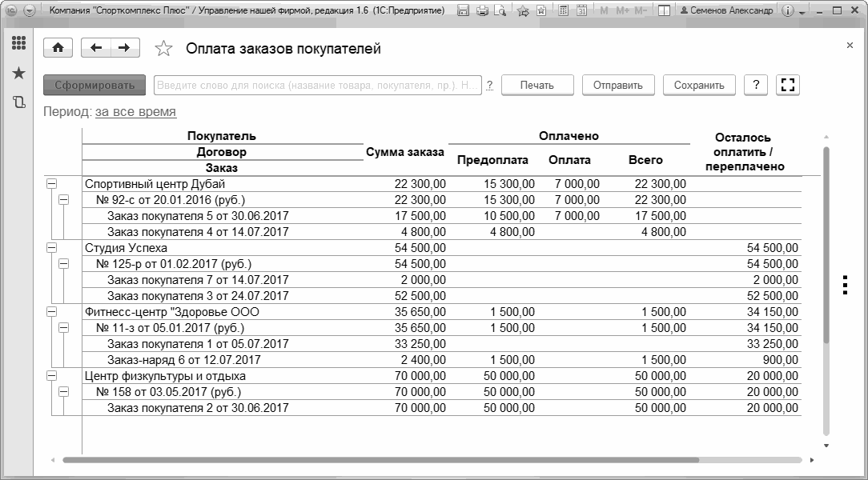
Task: Close the report tab with x
Action: coord(850,46)
